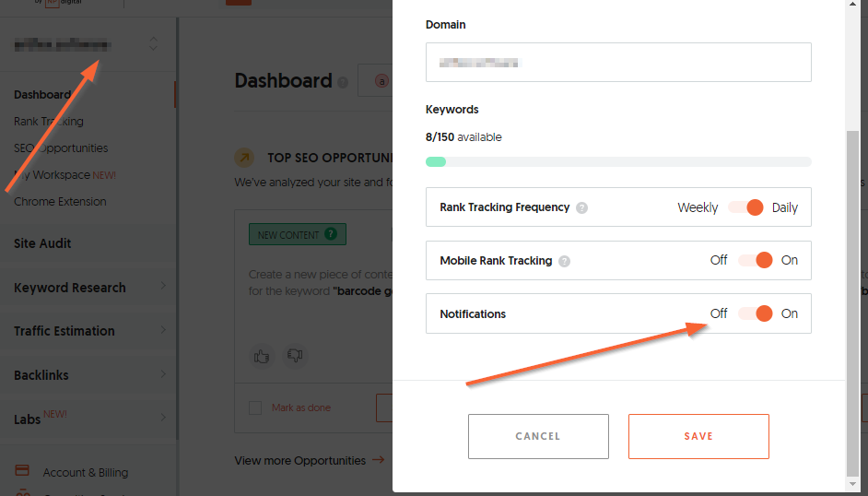Viewport: 868px width, 496px height.
Task: Open SEO Opportunities in sidebar
Action: 61,148
